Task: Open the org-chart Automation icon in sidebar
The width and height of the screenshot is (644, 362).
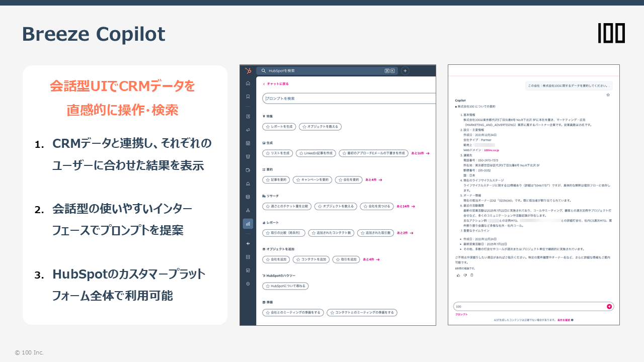Action: pyautogui.click(x=248, y=210)
